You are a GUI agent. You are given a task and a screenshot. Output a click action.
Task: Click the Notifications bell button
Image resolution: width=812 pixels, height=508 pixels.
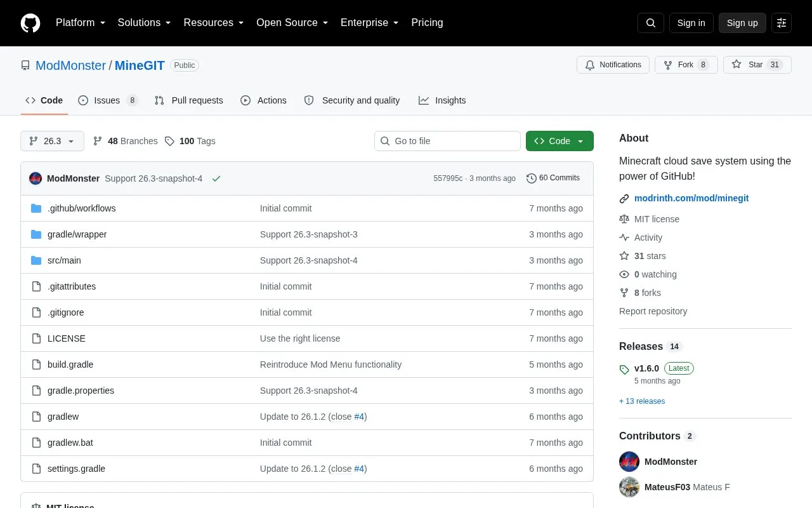click(x=613, y=65)
